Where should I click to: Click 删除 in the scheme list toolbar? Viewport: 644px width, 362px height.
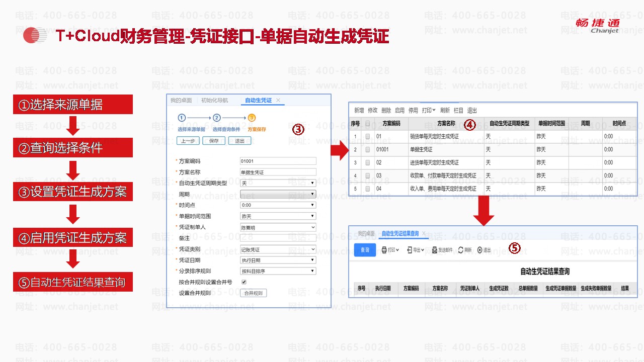pyautogui.click(x=386, y=110)
